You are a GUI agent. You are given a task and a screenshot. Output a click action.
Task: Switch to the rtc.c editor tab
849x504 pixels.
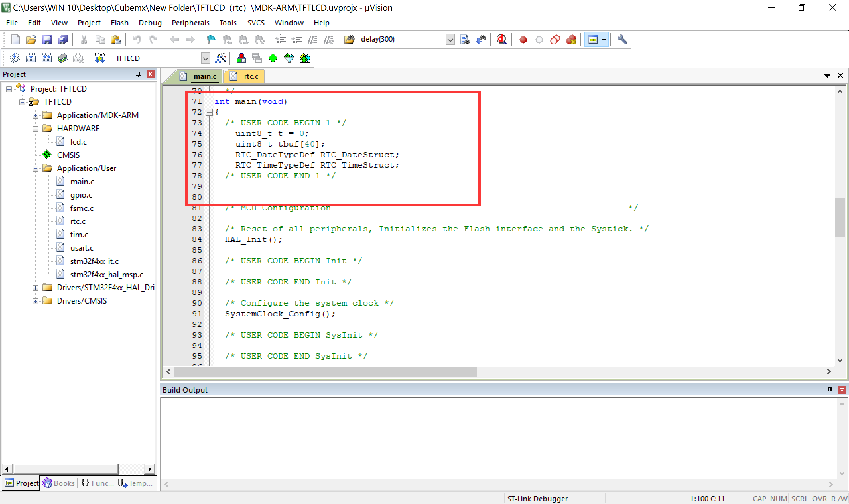click(250, 76)
